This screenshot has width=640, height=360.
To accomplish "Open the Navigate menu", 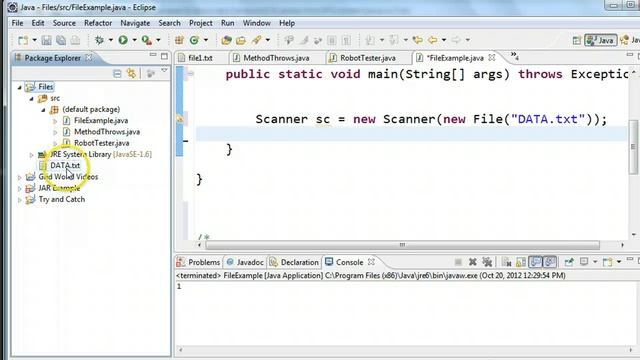I will pos(135,23).
